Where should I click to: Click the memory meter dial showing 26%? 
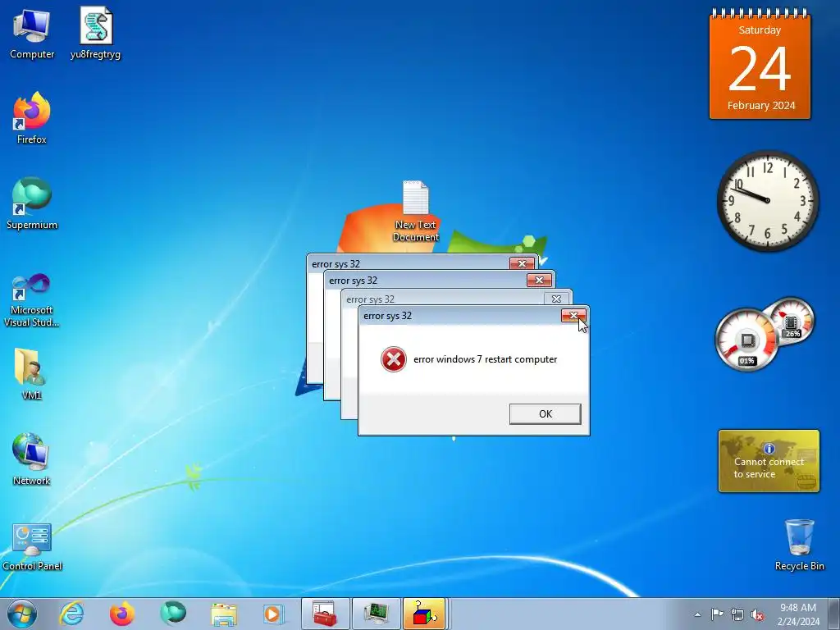coord(791,321)
